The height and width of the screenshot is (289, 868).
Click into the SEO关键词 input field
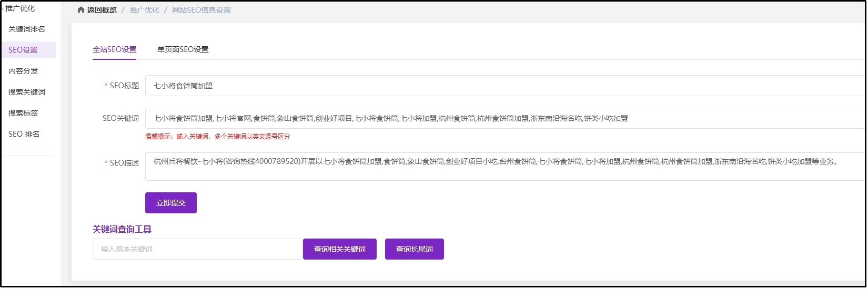pos(505,118)
